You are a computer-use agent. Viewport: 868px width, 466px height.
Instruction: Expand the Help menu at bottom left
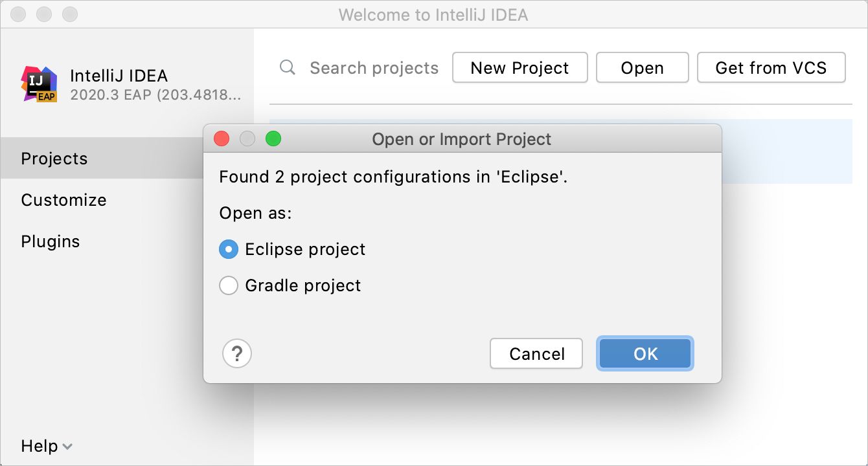[x=45, y=446]
